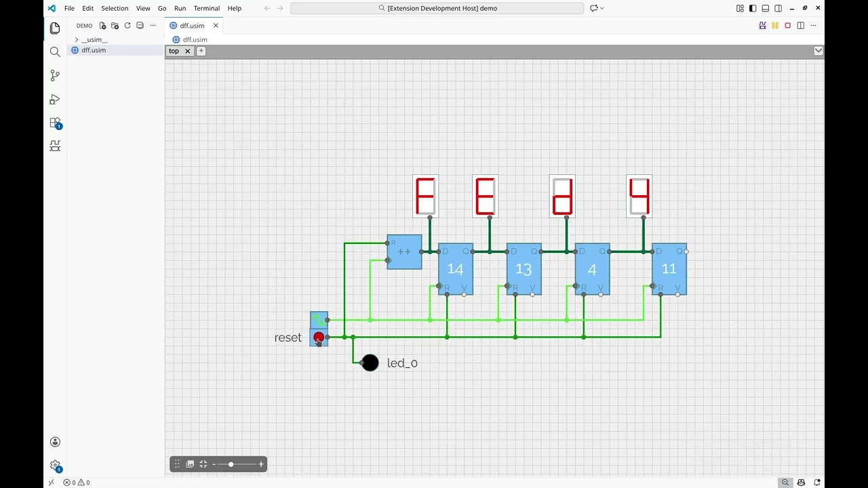
Task: Open the Run and Debug view
Action: (x=55, y=100)
